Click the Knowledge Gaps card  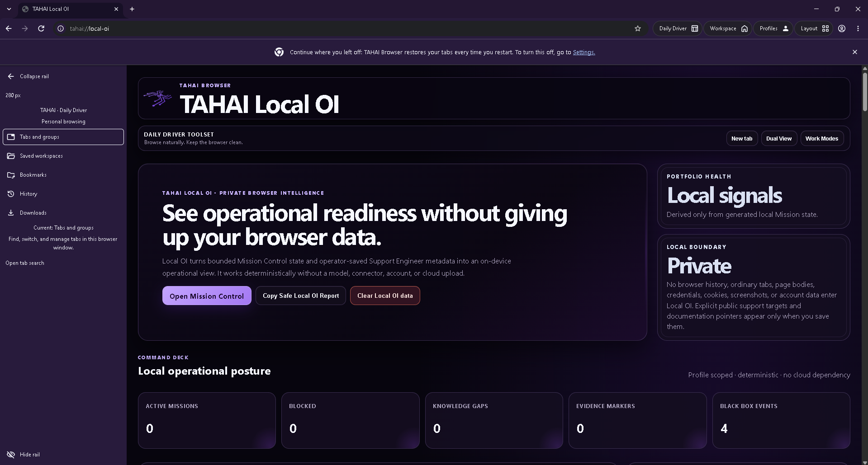tap(494, 420)
